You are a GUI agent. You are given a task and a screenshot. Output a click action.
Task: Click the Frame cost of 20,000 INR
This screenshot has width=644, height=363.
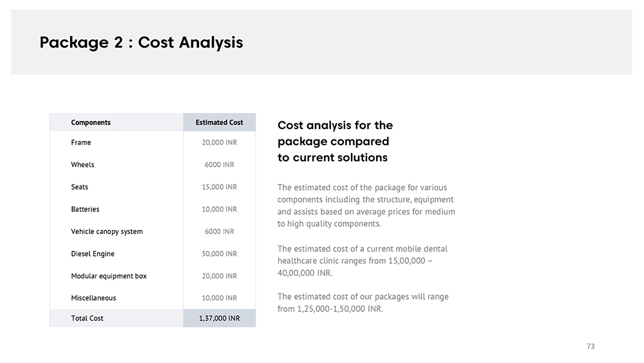click(219, 142)
